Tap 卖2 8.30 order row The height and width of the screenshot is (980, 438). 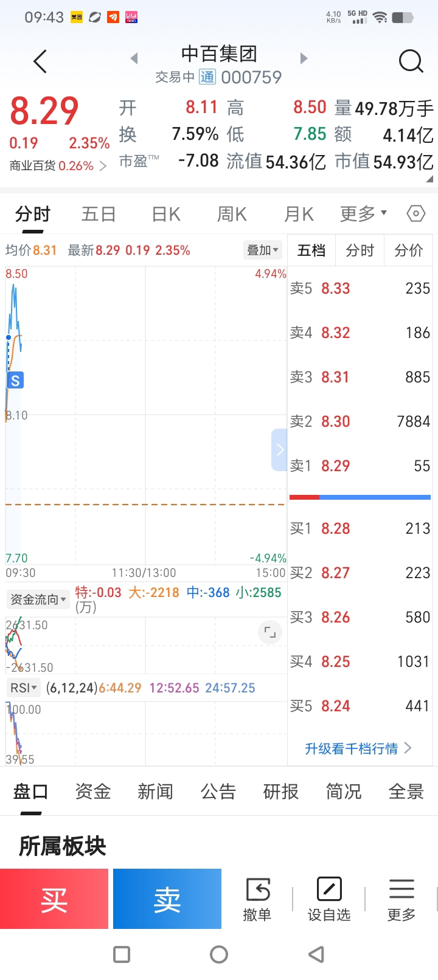click(360, 421)
